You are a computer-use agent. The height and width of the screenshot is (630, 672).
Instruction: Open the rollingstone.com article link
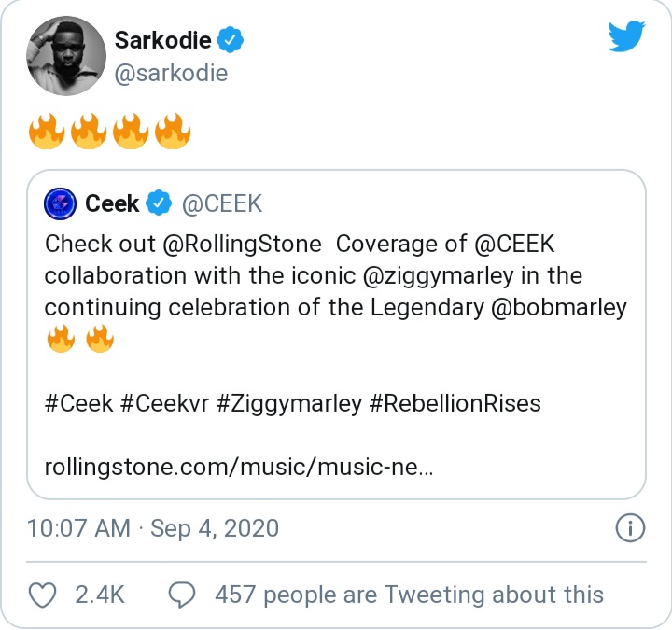[238, 465]
